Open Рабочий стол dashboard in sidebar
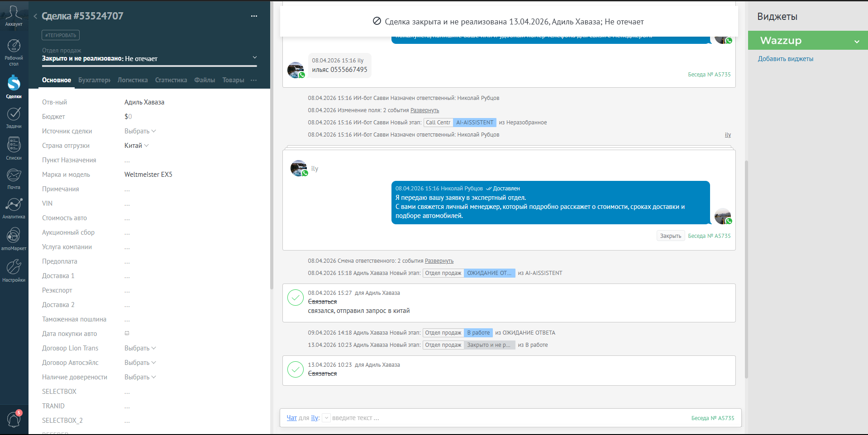 pos(14,52)
